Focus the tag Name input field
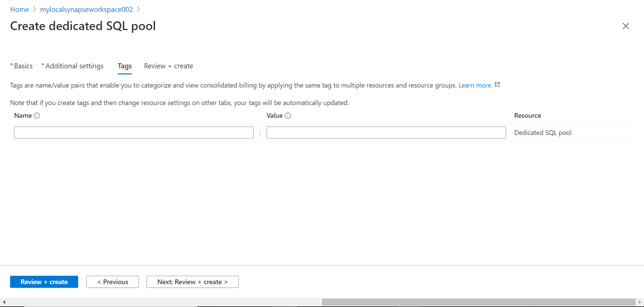644x307 pixels. (x=134, y=133)
